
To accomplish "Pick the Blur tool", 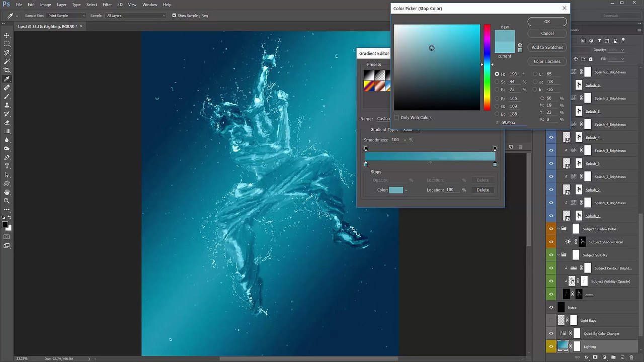I will [7, 140].
